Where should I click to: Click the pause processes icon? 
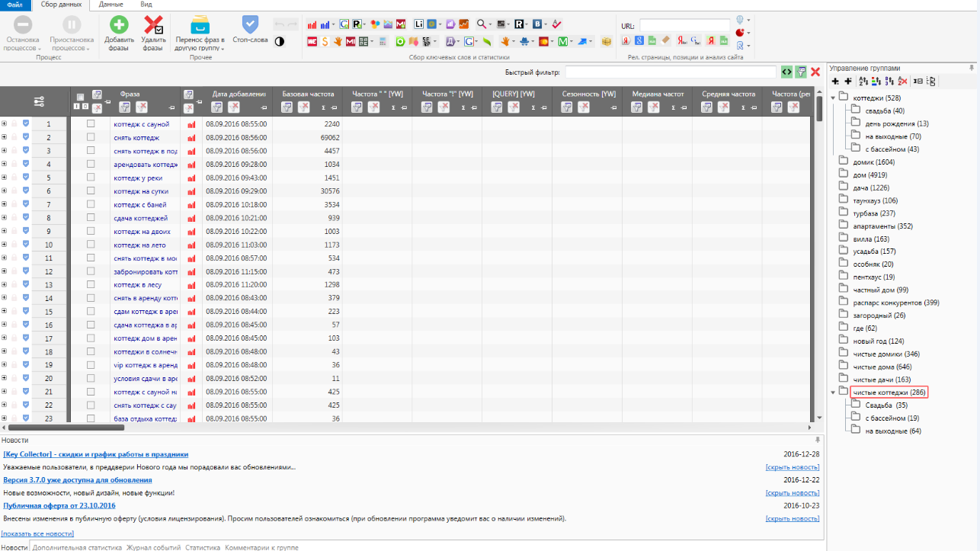[72, 24]
